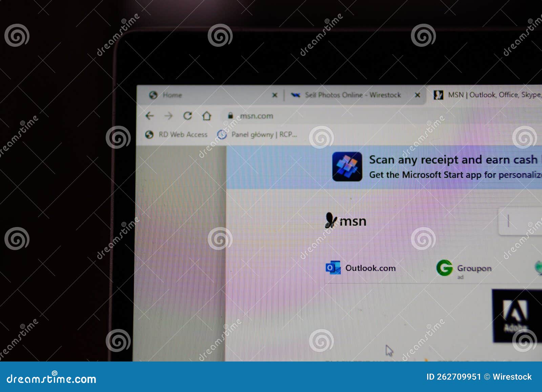
Task: Click the Panel główny bookmark favicon
Action: [x=222, y=135]
